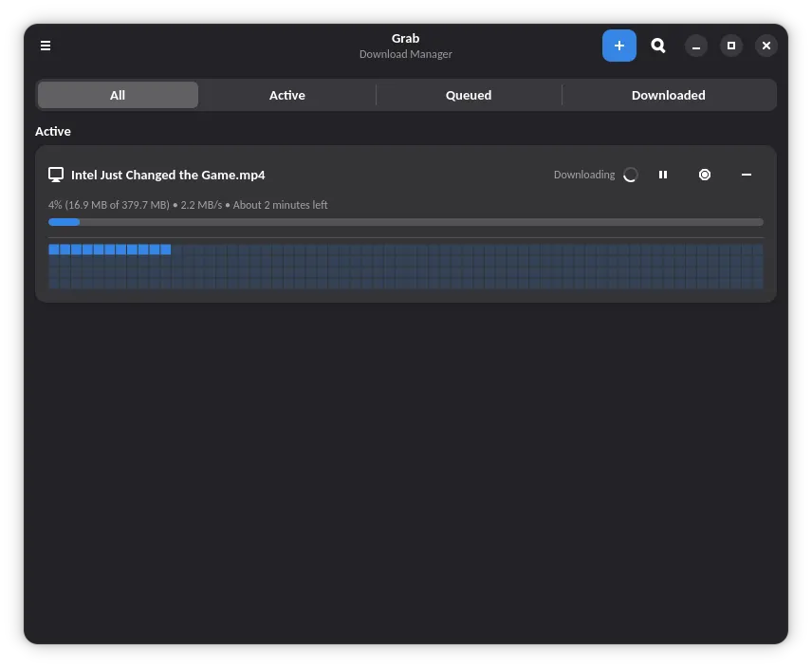The height and width of the screenshot is (668, 812).
Task: Click the file name Intel Just Changed the Game.mp4
Action: click(x=168, y=175)
